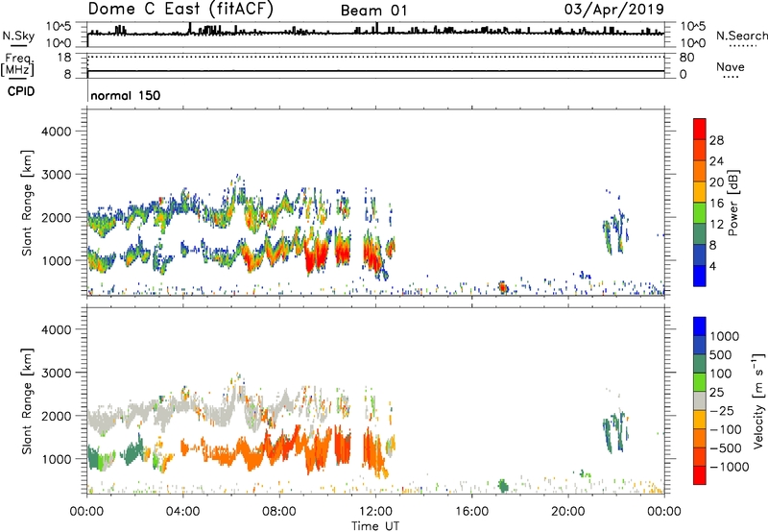The height and width of the screenshot is (532, 768).
Task: Click the "Freq. [MHz]" axis label
Action: pyautogui.click(x=17, y=64)
